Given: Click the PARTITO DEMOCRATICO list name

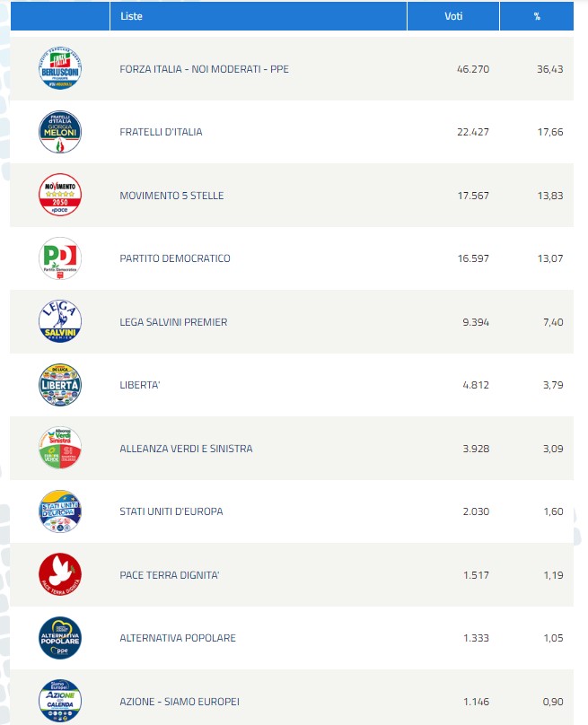Looking at the screenshot, I should pyautogui.click(x=175, y=258).
